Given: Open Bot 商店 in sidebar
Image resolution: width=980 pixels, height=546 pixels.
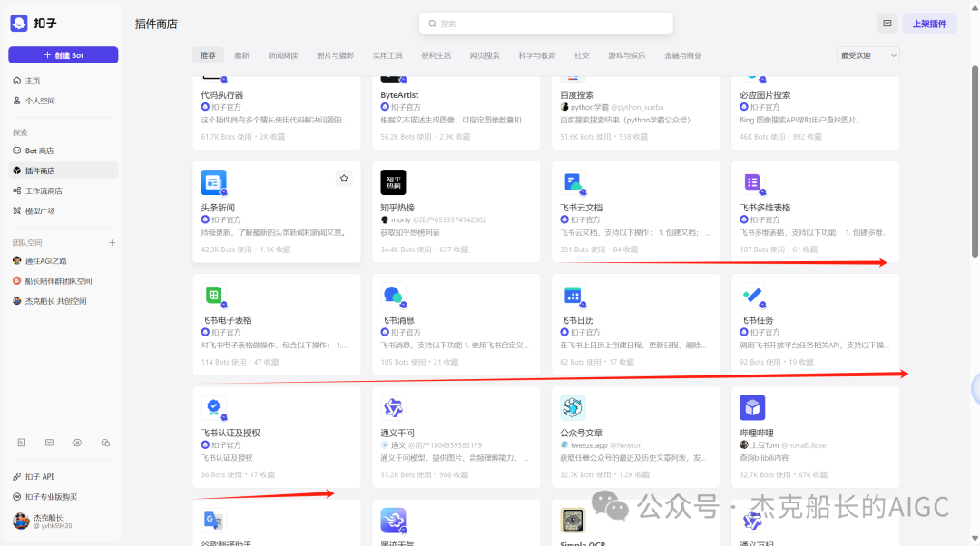Looking at the screenshot, I should coord(64,151).
